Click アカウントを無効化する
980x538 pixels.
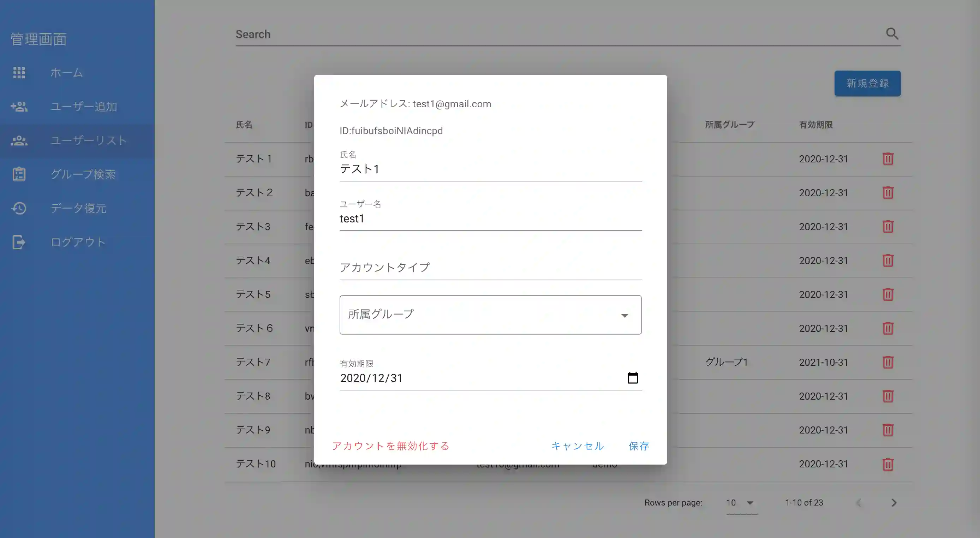point(391,446)
